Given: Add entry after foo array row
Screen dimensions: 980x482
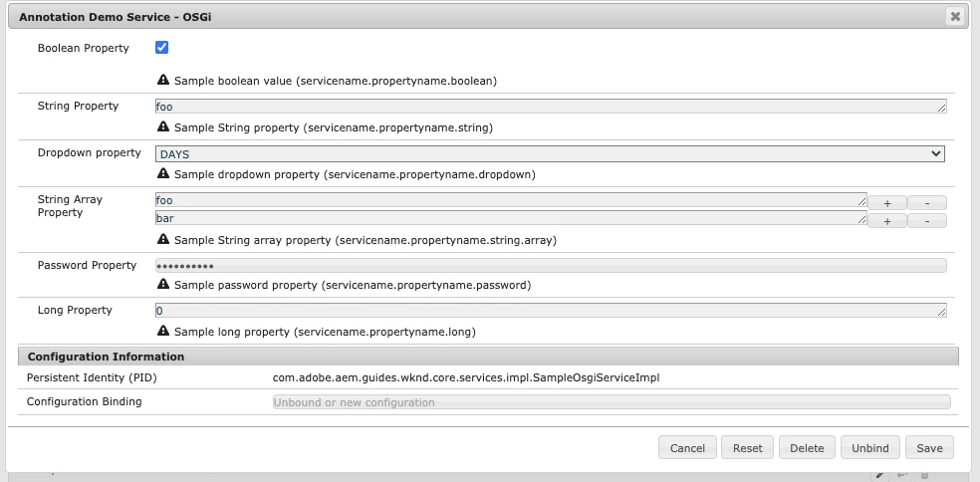Looking at the screenshot, I should point(886,202).
